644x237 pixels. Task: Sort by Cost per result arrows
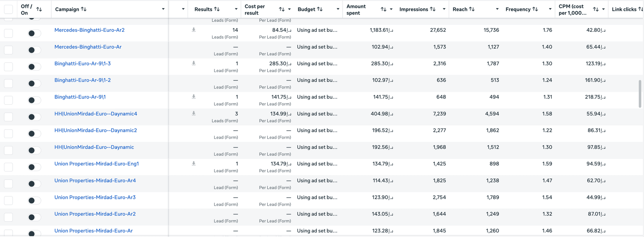tap(282, 9)
